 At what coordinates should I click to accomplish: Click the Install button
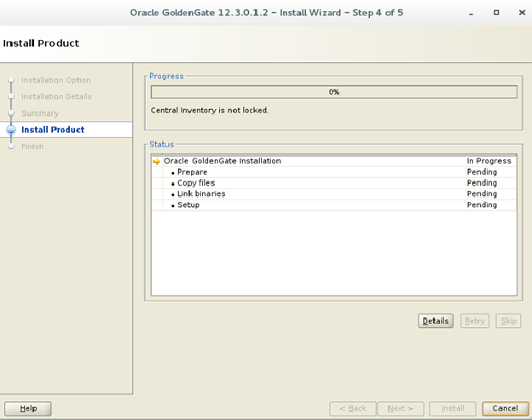coord(453,408)
